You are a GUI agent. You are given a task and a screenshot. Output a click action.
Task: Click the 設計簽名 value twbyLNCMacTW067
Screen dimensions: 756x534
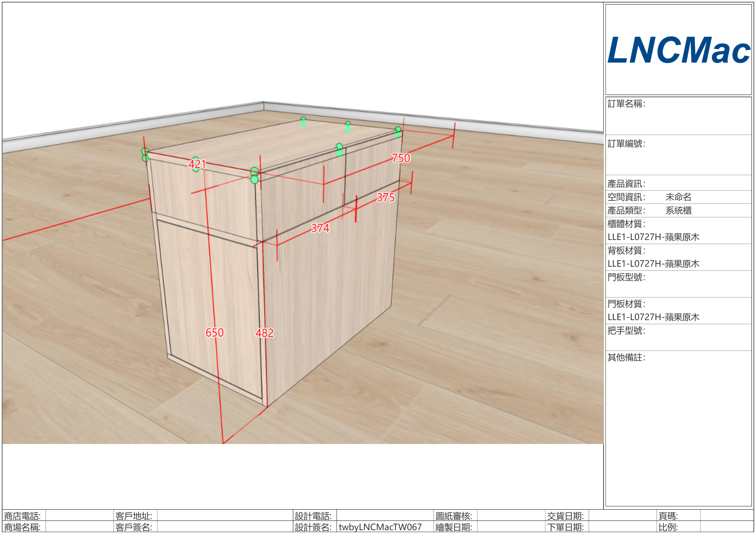tap(380, 527)
